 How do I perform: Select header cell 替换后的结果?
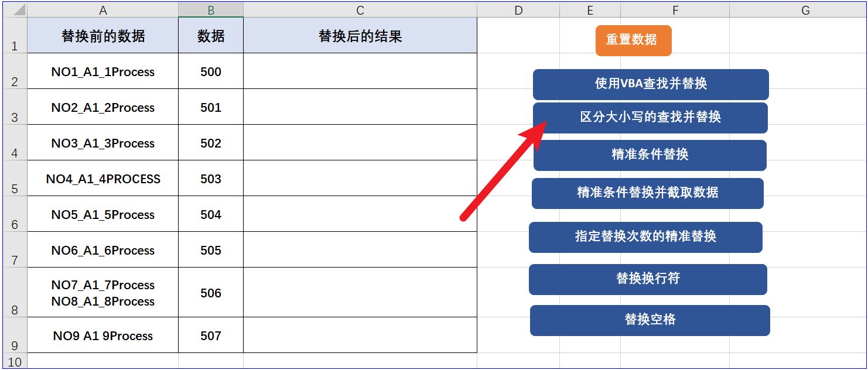[360, 36]
